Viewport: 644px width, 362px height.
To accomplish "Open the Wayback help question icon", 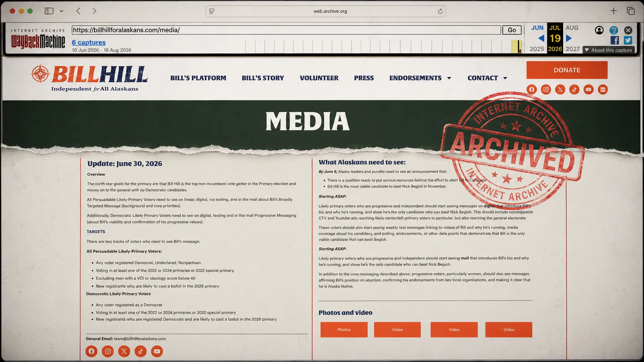I will click(x=614, y=30).
